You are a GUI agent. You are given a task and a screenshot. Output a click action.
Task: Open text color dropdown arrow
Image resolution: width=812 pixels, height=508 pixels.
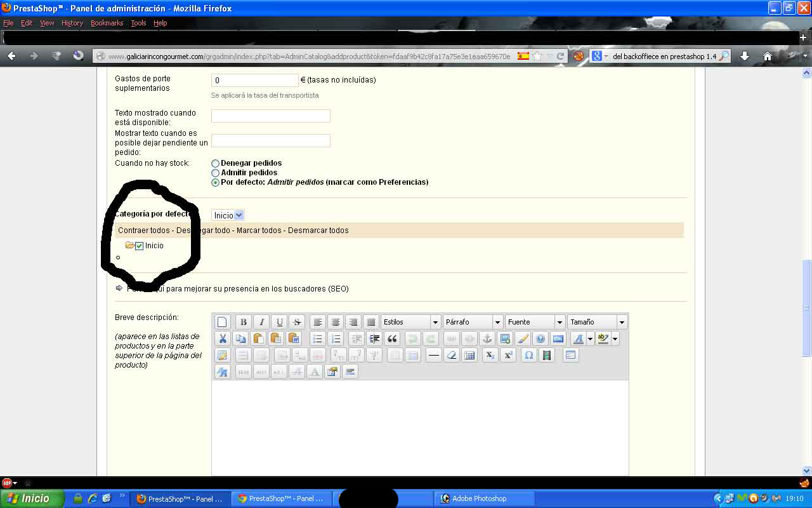[590, 338]
